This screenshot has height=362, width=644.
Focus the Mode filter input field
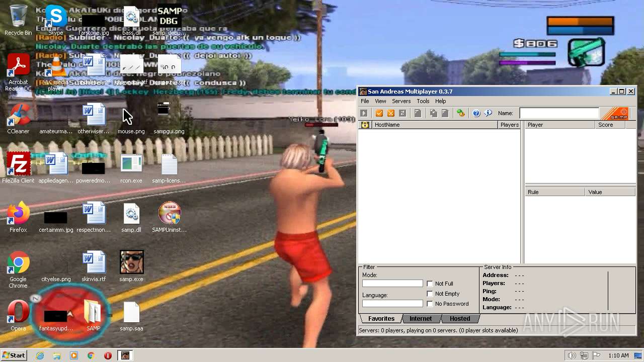(392, 284)
